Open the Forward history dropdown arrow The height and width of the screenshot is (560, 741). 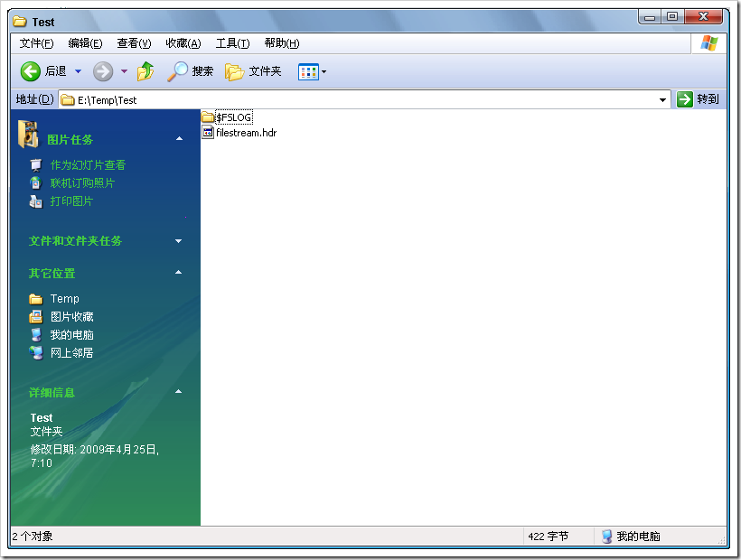[125, 71]
